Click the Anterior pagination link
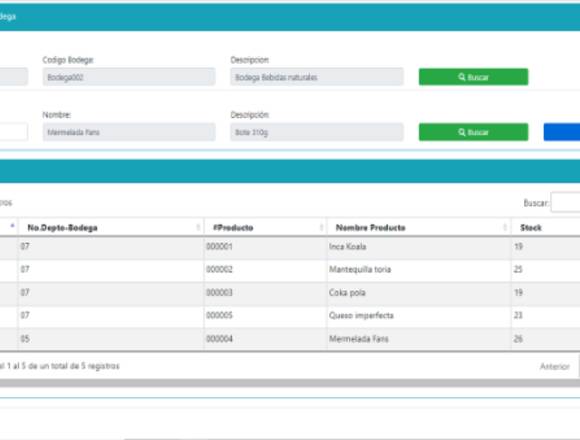The image size is (580, 440). click(x=554, y=366)
